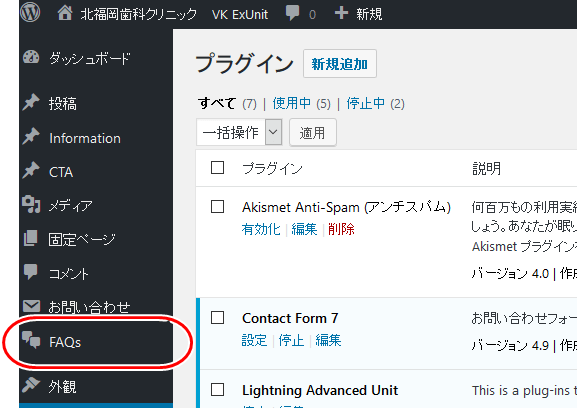Switch to the 使用中 plugins filter
Screen dimensions: 577x408
point(292,103)
